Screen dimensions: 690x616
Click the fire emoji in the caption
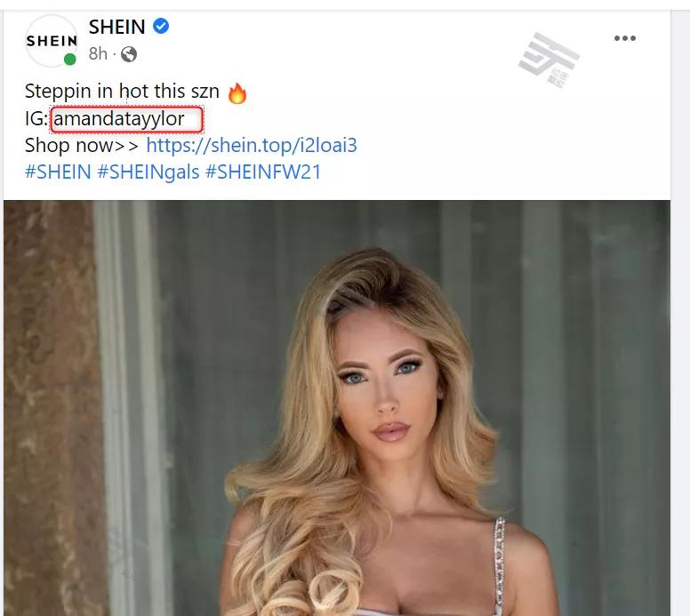tap(237, 92)
